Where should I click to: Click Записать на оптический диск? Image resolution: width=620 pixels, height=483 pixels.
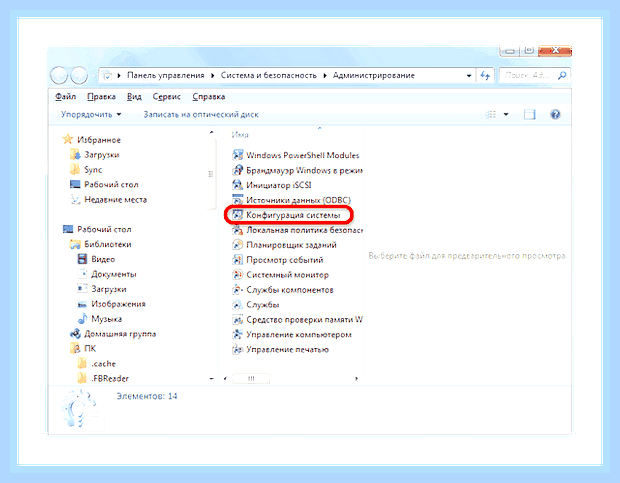click(201, 115)
